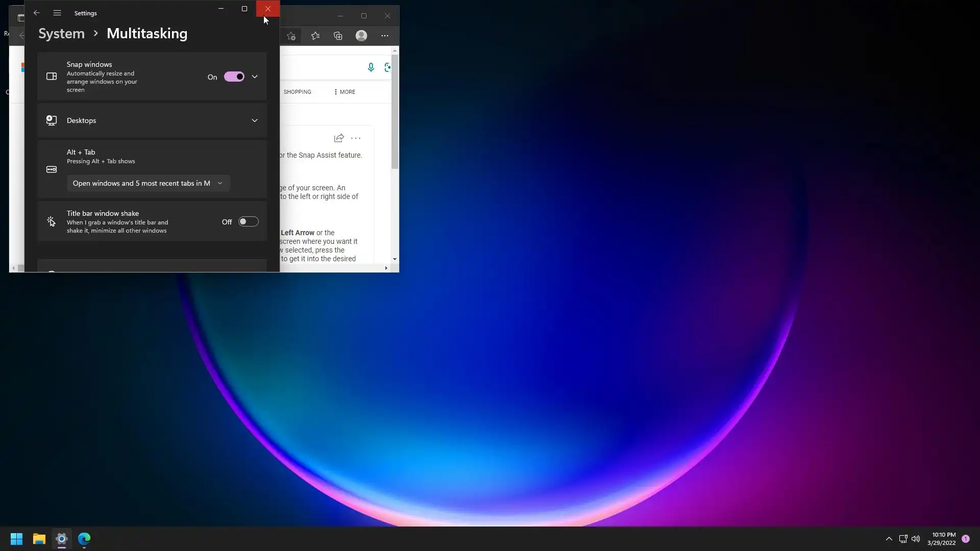Click the volume icon in system tray
Screen dimensions: 980x551
pyautogui.click(x=916, y=539)
